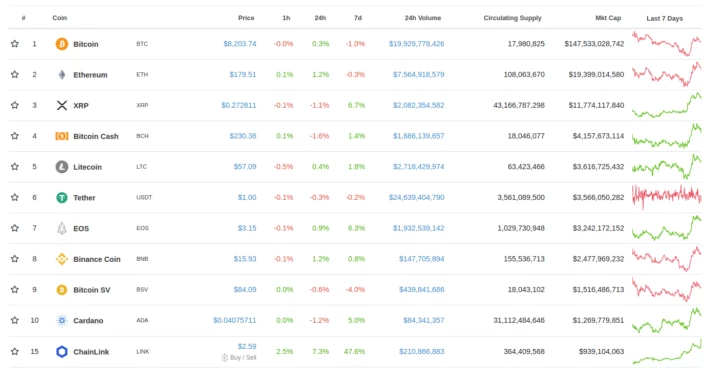Open the ChainLink coin page link
This screenshot has height=371, width=710.
91,352
